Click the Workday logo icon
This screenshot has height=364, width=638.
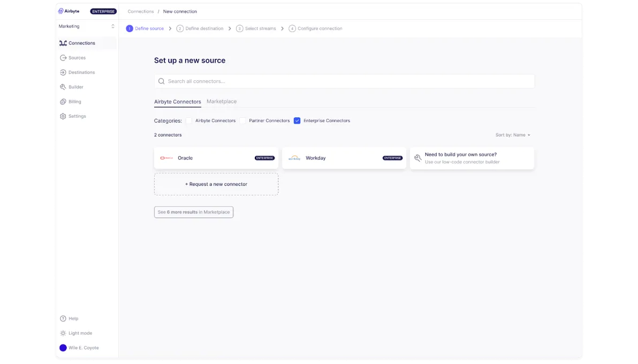[x=294, y=158]
